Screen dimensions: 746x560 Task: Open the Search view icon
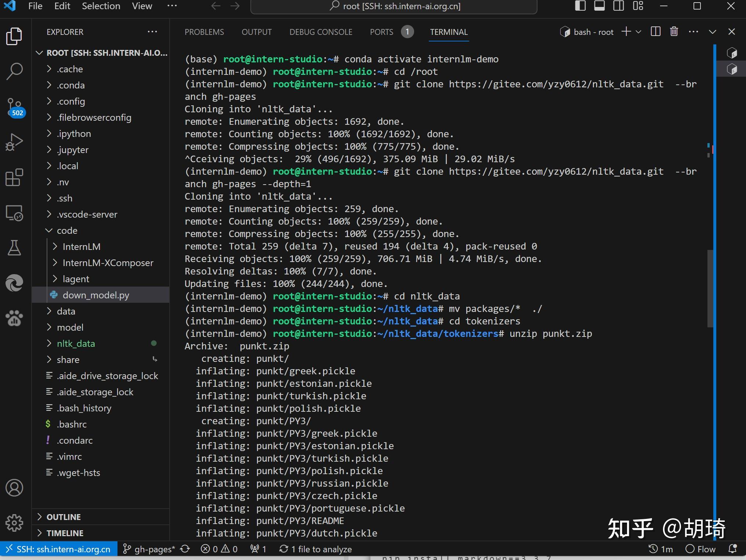click(x=14, y=71)
